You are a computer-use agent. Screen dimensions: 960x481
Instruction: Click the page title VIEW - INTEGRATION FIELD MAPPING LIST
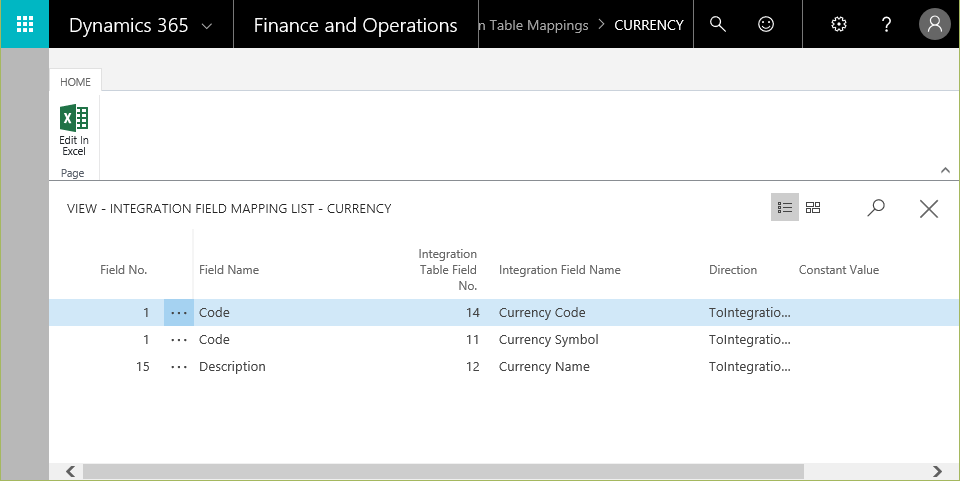[x=229, y=209]
